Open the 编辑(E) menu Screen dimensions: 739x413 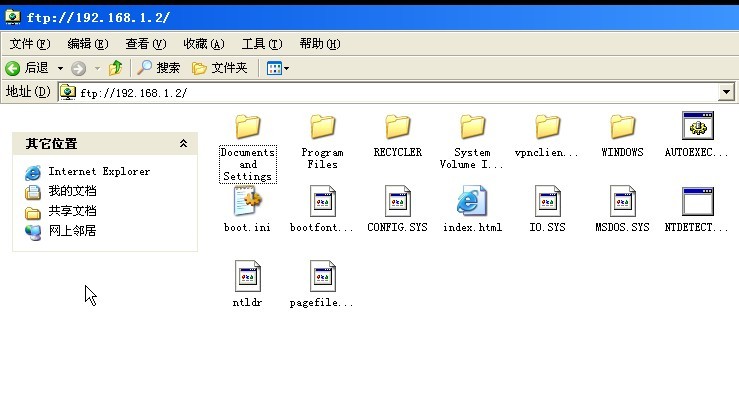(88, 44)
